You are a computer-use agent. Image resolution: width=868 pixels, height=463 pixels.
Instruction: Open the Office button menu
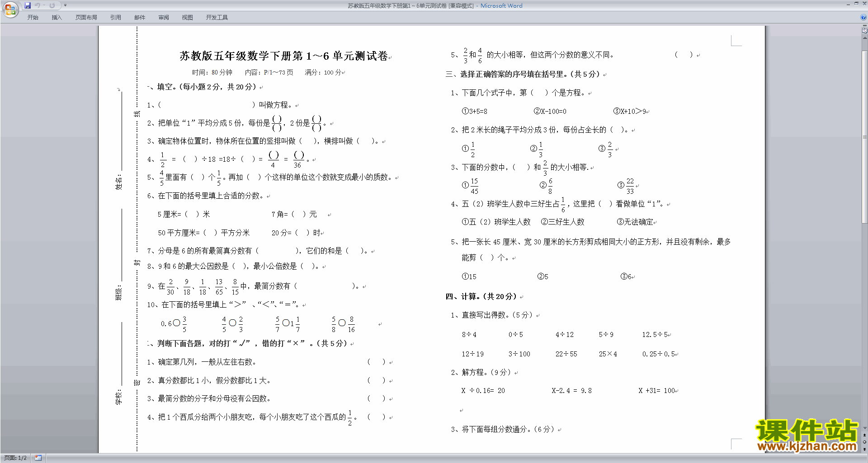pos(10,9)
